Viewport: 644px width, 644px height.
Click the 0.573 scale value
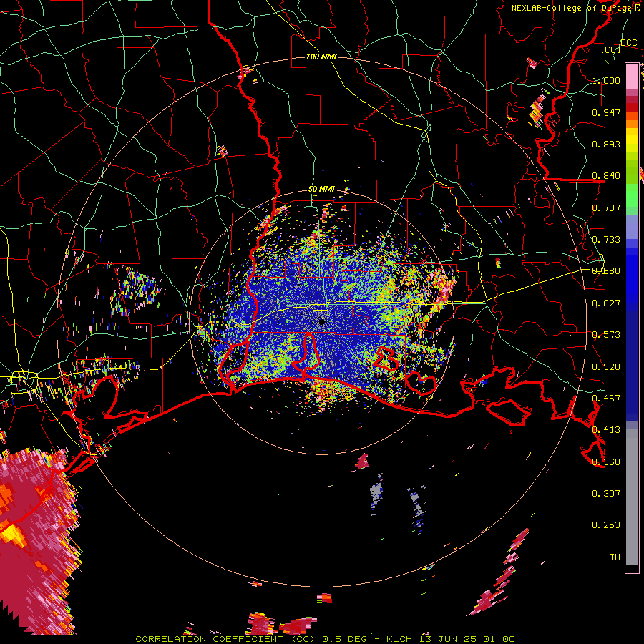[x=606, y=335]
